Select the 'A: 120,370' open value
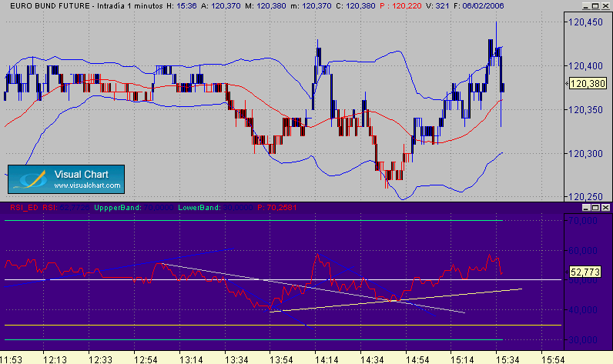613x364 pixels. [221, 6]
